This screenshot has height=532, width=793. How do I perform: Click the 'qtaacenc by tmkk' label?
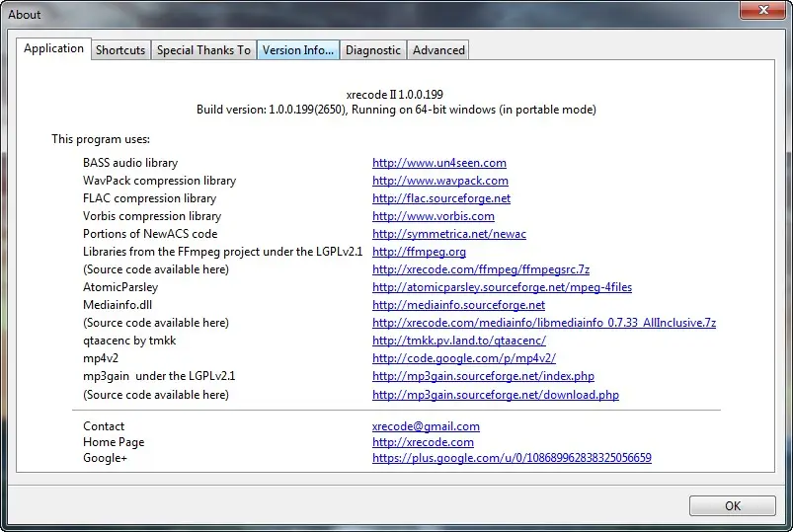[x=129, y=341]
